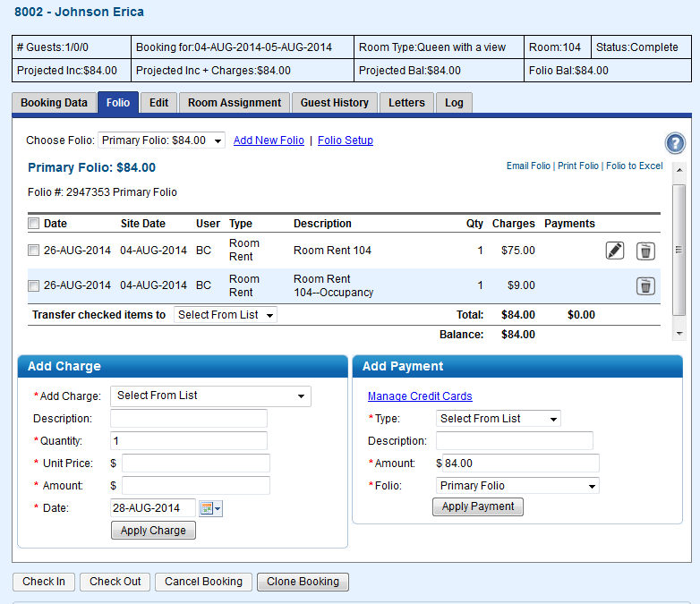
Task: Click the Clone Booking button
Action: (x=303, y=582)
